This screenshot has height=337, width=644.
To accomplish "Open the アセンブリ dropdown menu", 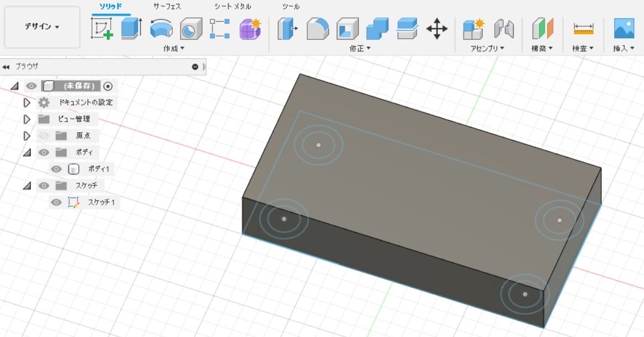I will pos(487,48).
